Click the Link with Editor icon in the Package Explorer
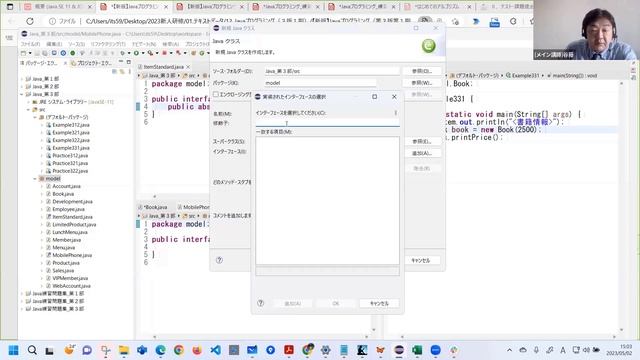Screen dimensions: 640x360 [122, 71]
